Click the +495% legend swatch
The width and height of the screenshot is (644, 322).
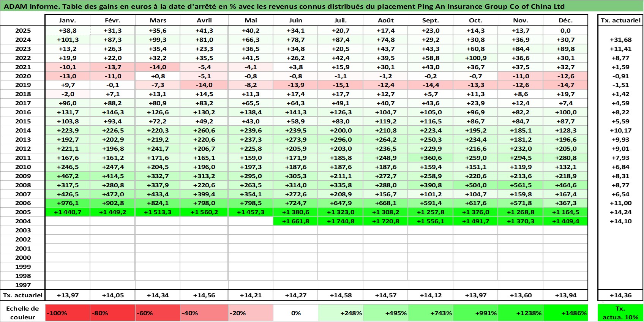(386, 313)
